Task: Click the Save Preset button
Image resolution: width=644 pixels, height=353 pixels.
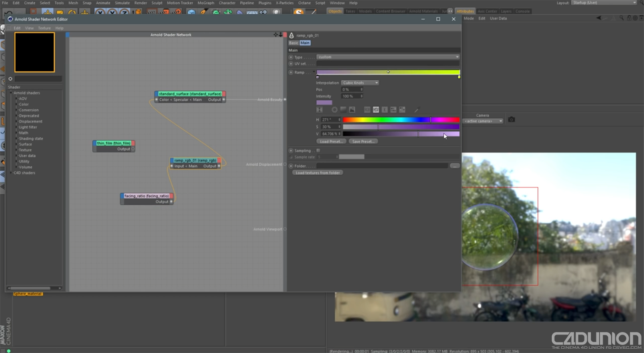Action: 363,141
